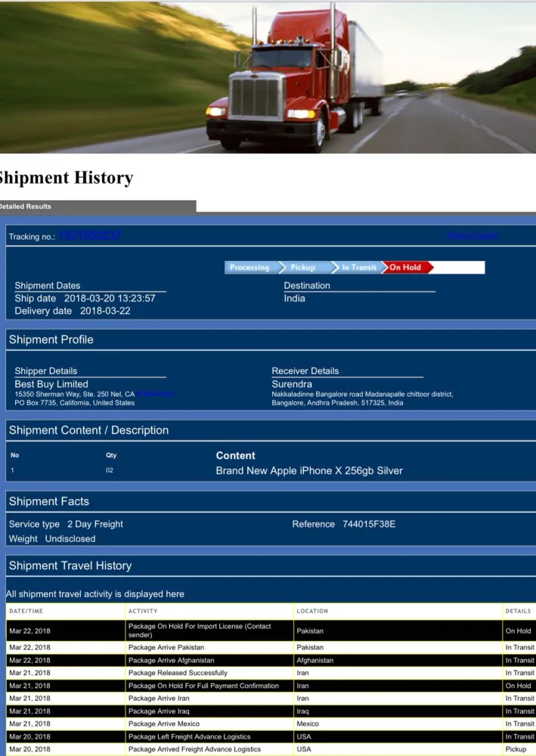Click ship date 2018-03-20 13:23:57
This screenshot has height=756, width=536.
click(x=110, y=299)
